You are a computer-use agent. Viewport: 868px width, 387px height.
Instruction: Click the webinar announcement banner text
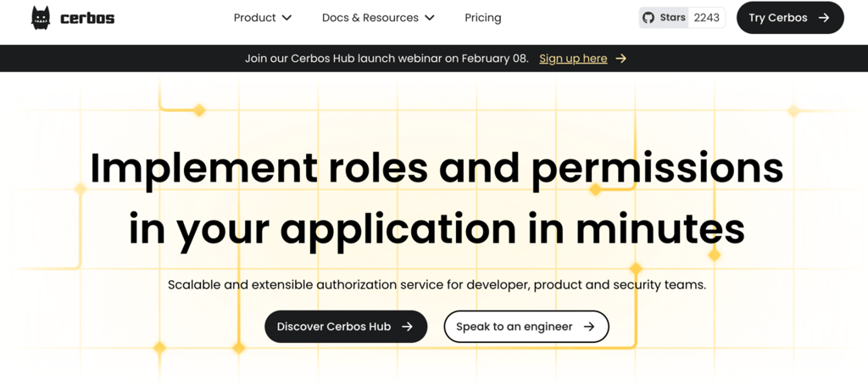point(387,59)
